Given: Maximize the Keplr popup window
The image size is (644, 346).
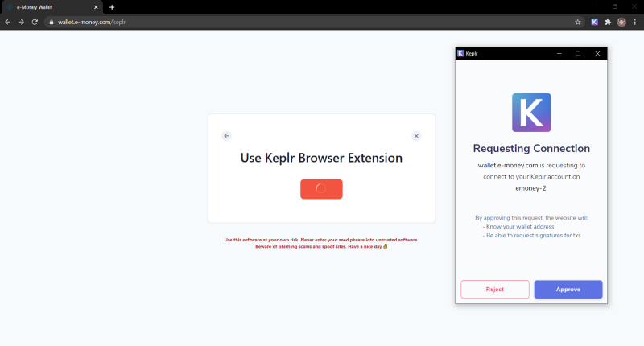Looking at the screenshot, I should tap(578, 53).
